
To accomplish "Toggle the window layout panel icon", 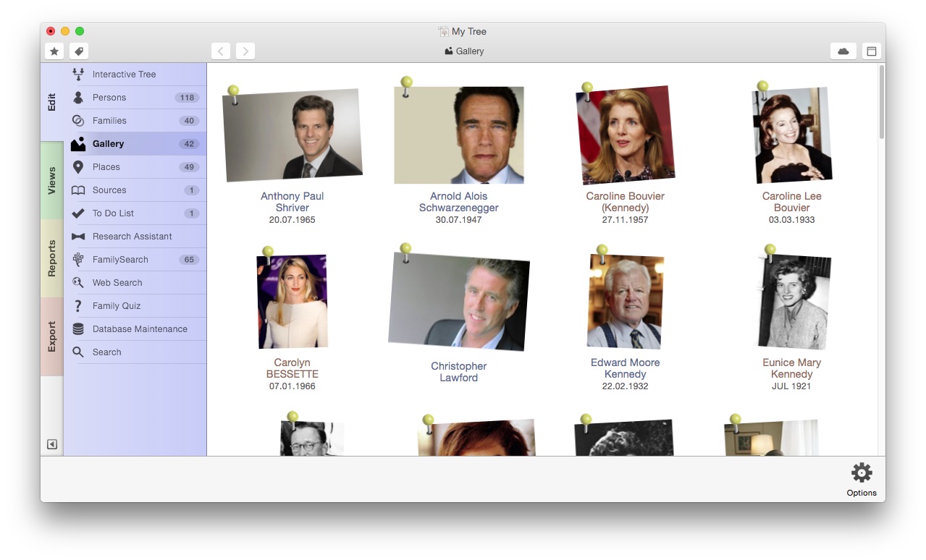I will click(872, 51).
